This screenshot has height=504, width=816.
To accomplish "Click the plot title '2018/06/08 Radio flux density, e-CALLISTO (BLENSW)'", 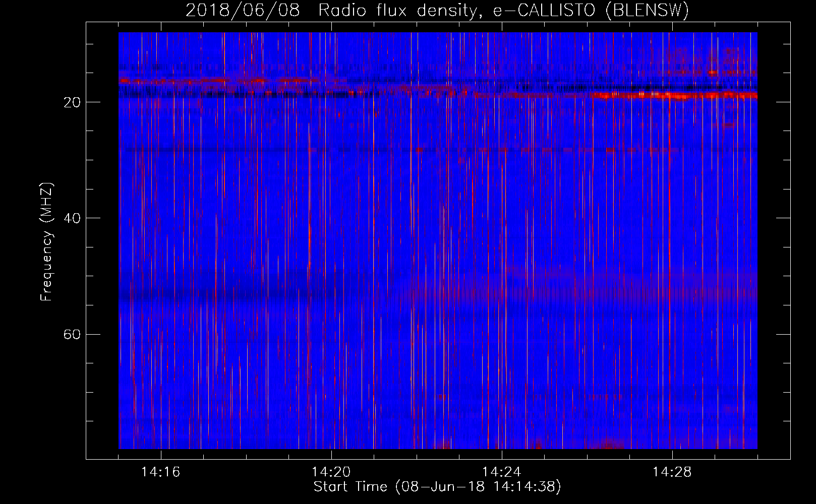I will [x=437, y=10].
